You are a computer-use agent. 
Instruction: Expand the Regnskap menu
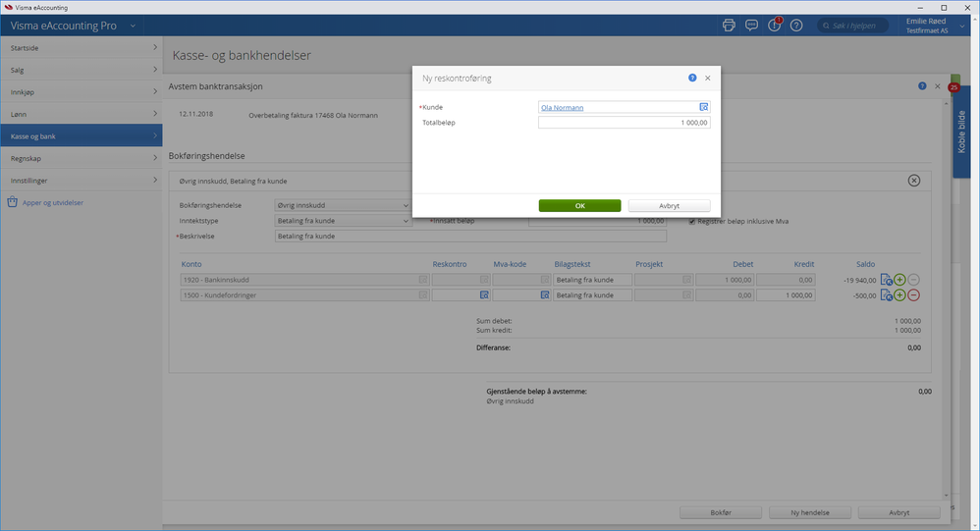[x=82, y=158]
